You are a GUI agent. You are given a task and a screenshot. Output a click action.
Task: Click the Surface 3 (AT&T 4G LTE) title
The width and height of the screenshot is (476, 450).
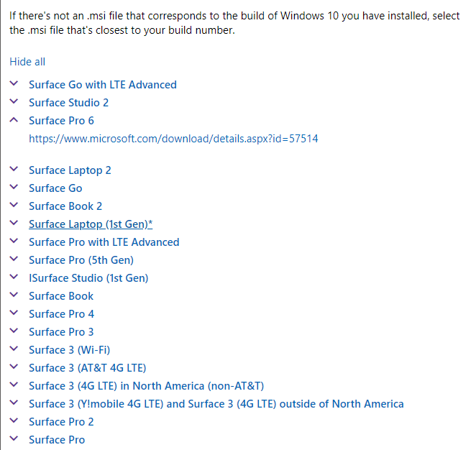[87, 368]
